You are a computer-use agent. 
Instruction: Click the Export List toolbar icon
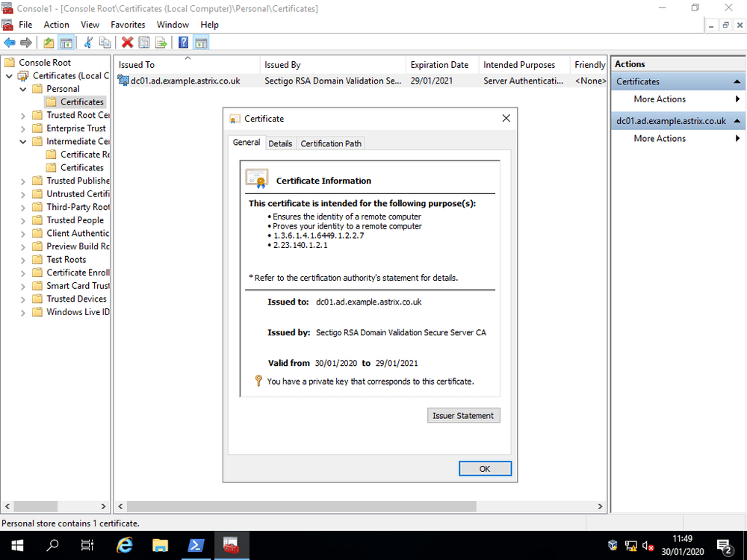[x=161, y=43]
